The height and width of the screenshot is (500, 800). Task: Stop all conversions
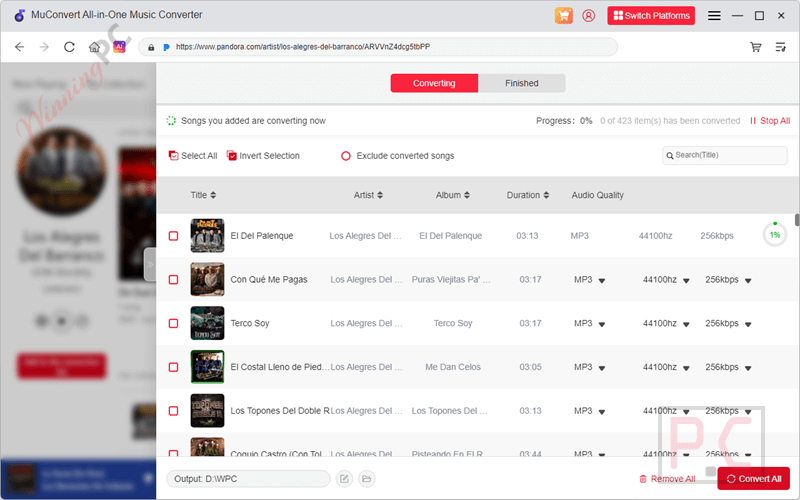click(770, 121)
